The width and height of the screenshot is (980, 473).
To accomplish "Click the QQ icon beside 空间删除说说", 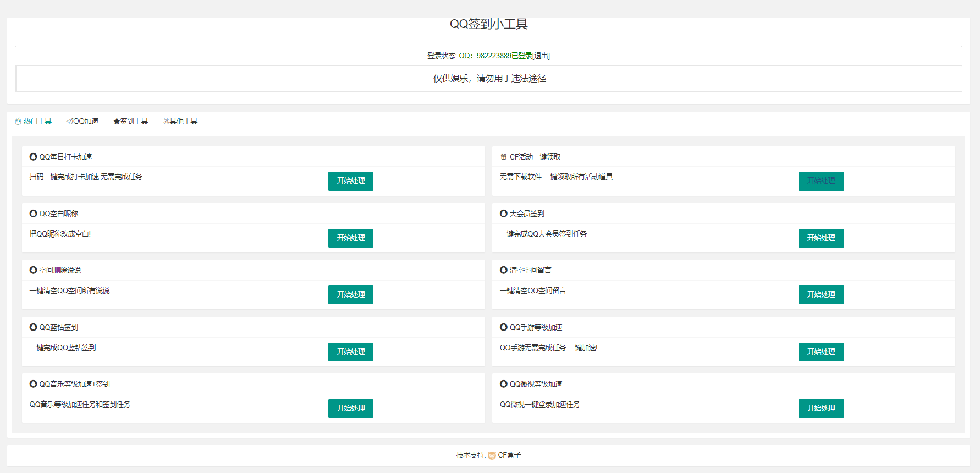I will [x=33, y=270].
